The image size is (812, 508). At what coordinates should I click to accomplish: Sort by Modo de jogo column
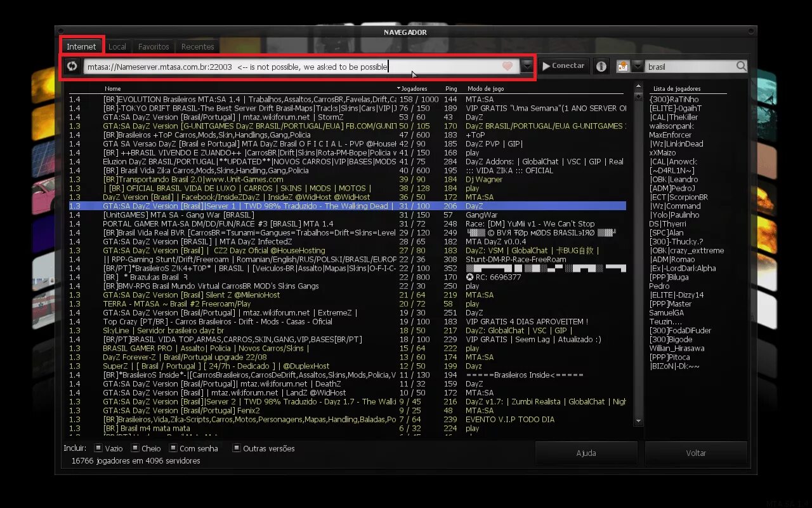(x=486, y=89)
